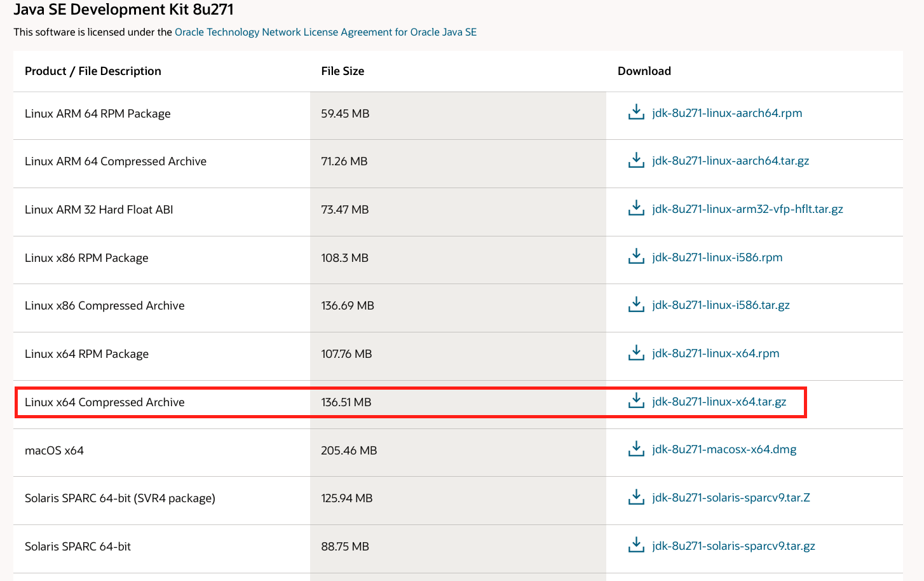
Task: Download jdk-8u271-linux-x64.tar.gz file link
Action: [719, 402]
